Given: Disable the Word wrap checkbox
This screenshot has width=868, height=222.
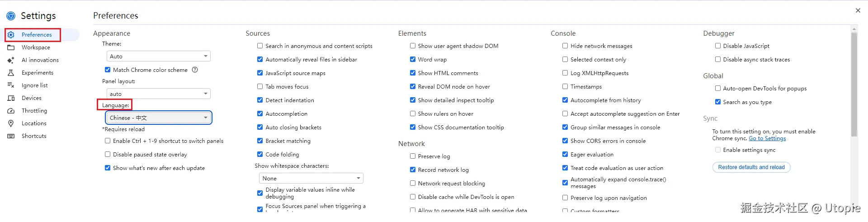Looking at the screenshot, I should tap(413, 60).
